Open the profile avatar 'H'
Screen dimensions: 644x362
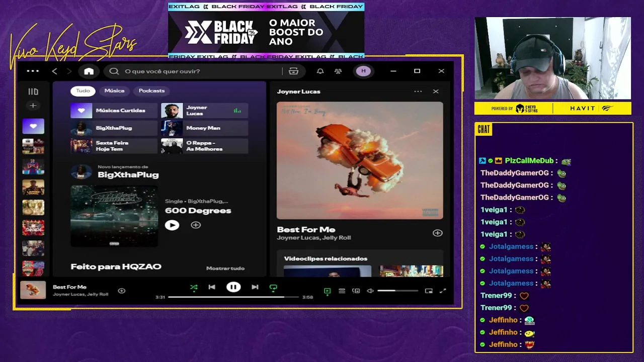[363, 71]
